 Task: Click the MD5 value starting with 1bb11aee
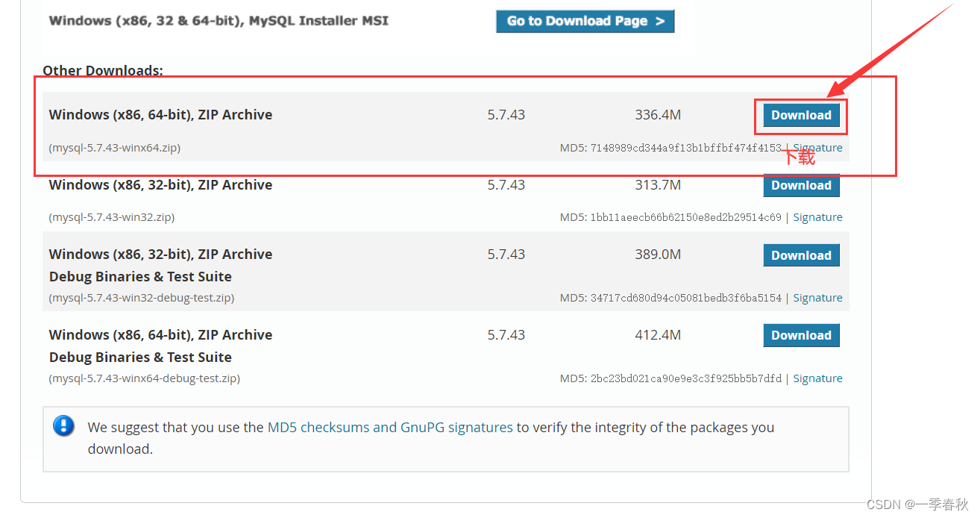686,217
